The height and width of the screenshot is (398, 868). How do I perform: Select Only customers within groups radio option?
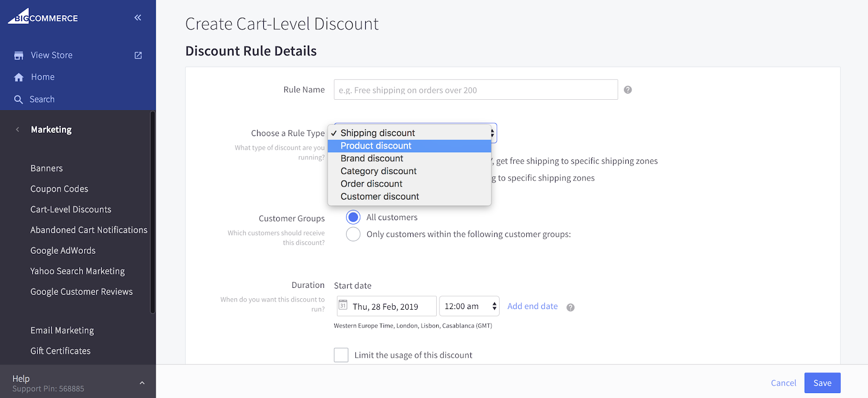tap(353, 234)
